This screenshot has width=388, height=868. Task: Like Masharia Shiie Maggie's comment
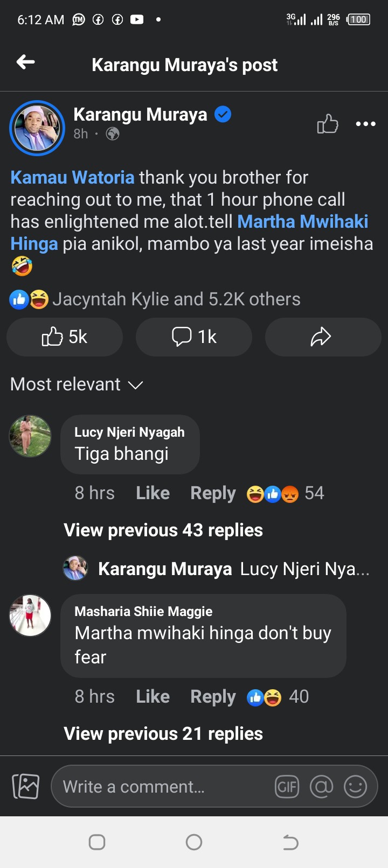pos(153,697)
